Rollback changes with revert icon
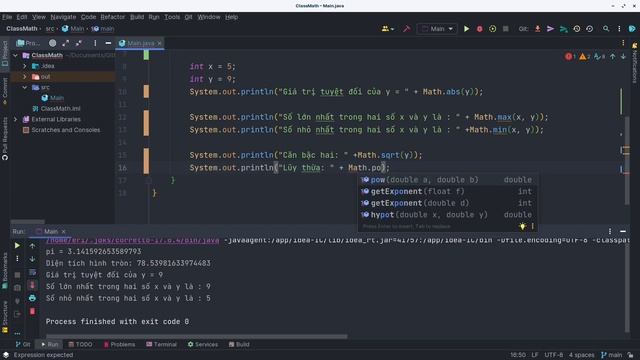640x360 pixels. [590, 29]
